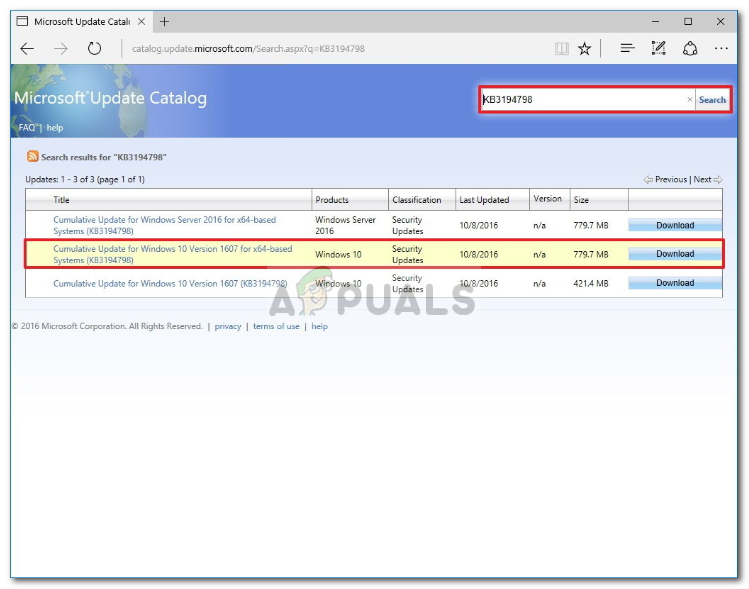
Task: Open the Share icon in the toolbar
Action: click(x=690, y=48)
